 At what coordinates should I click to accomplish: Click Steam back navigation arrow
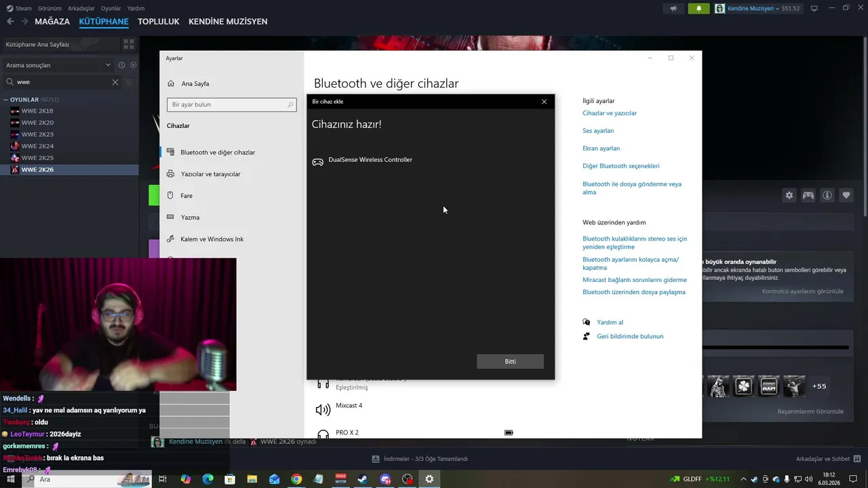point(10,22)
